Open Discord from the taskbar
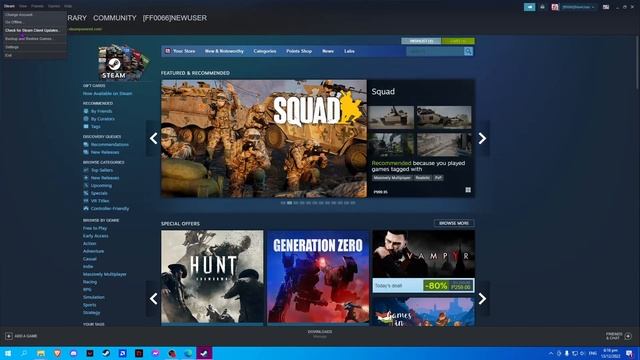 coord(73,353)
